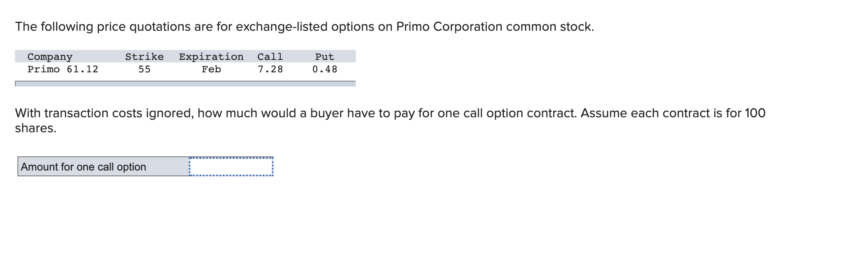
Task: Click the number 100 in the question
Action: pyautogui.click(x=755, y=113)
